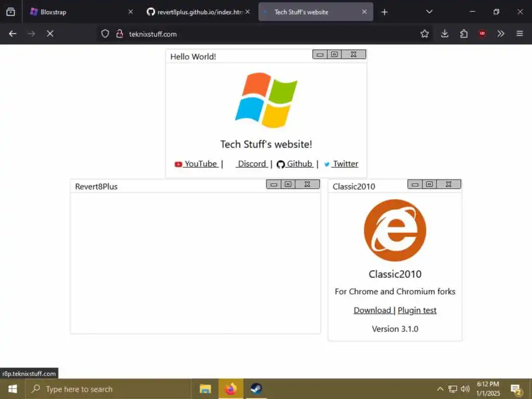Open the clock showing 6:12 PM

pos(488,389)
